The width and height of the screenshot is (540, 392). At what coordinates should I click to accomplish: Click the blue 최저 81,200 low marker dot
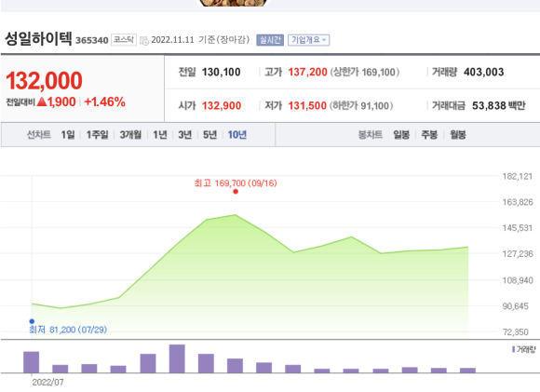click(32, 321)
